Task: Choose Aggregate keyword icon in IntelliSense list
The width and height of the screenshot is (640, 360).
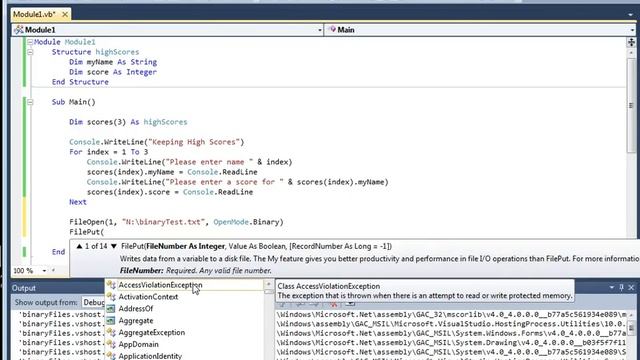Action: [111, 320]
